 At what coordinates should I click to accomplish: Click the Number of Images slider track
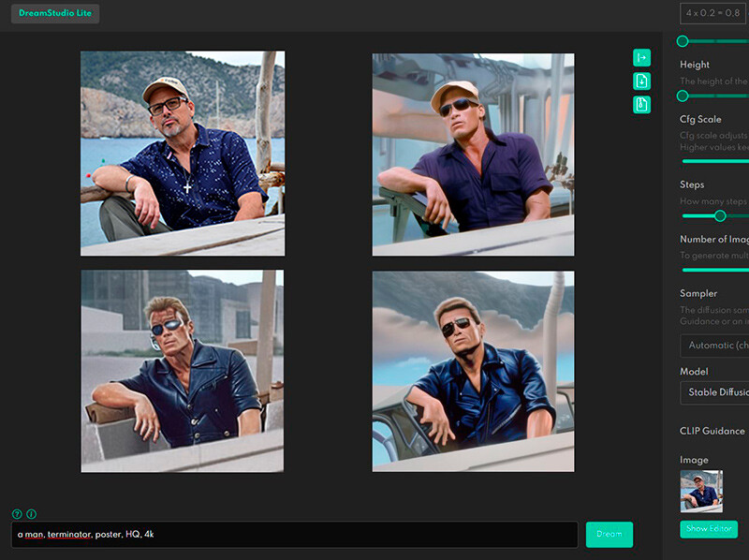(x=716, y=270)
